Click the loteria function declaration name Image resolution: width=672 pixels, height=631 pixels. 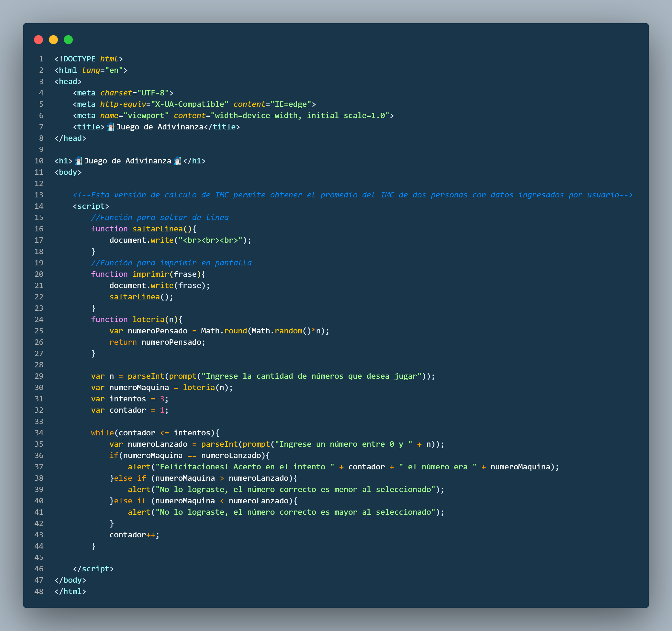pos(148,320)
